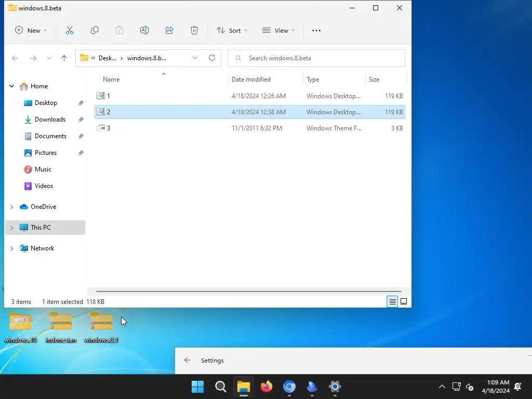Expand the OneDrive tree node
This screenshot has height=399, width=532.
click(x=11, y=207)
